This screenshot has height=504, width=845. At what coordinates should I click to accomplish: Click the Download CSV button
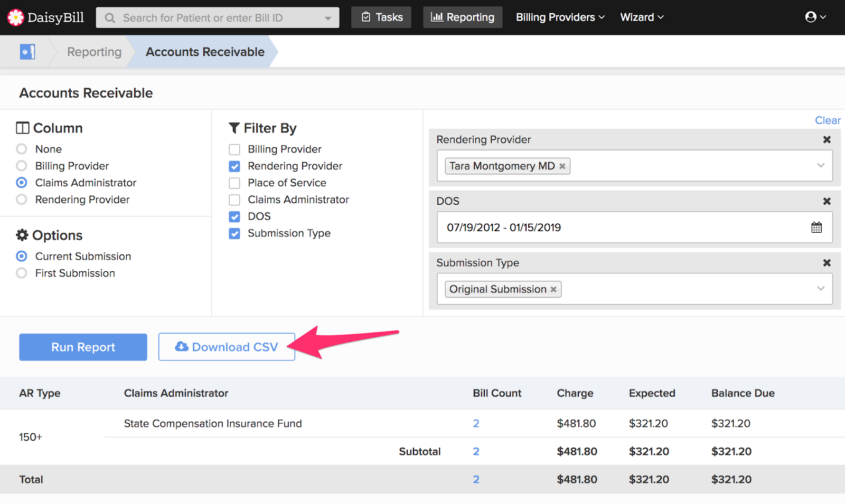pyautogui.click(x=227, y=347)
